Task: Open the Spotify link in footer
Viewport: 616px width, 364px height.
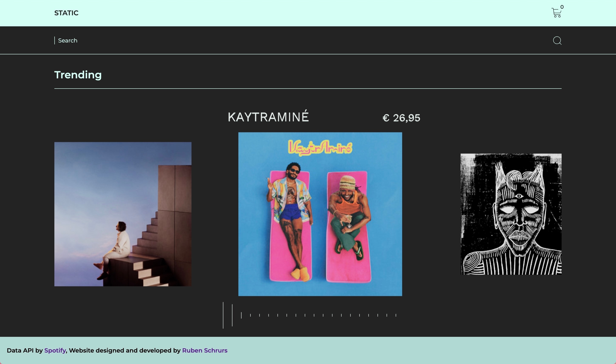Action: pyautogui.click(x=55, y=350)
